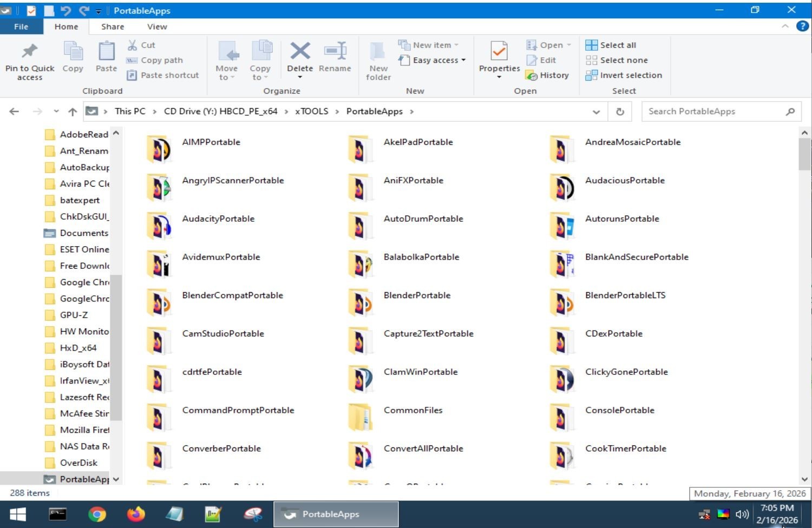The height and width of the screenshot is (528, 812).
Task: Open the File menu tab
Action: 21,27
